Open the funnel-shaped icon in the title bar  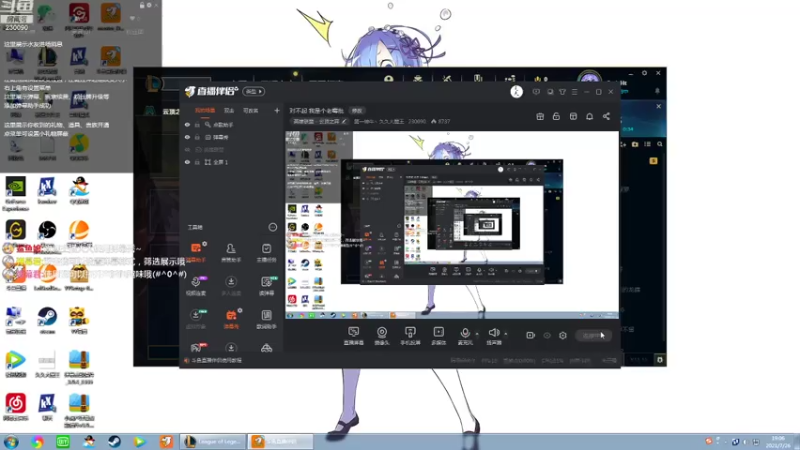(562, 92)
